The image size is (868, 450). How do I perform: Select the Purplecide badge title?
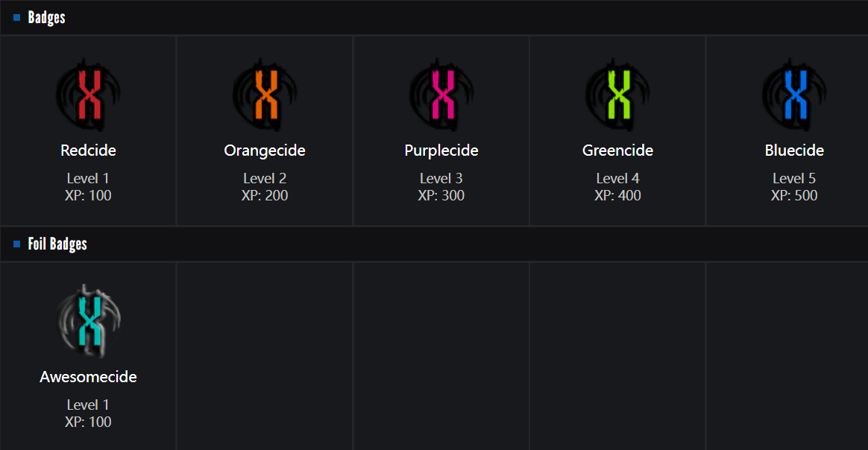441,150
